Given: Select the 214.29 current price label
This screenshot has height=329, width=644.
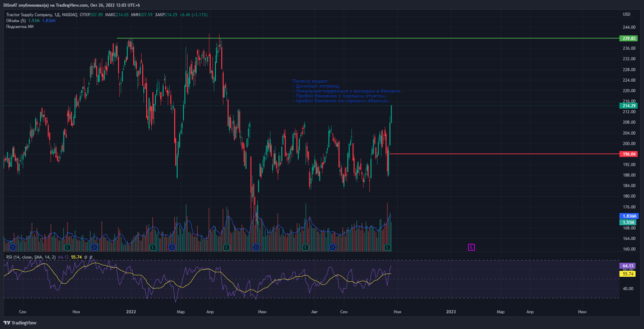Looking at the screenshot, I should (629, 106).
